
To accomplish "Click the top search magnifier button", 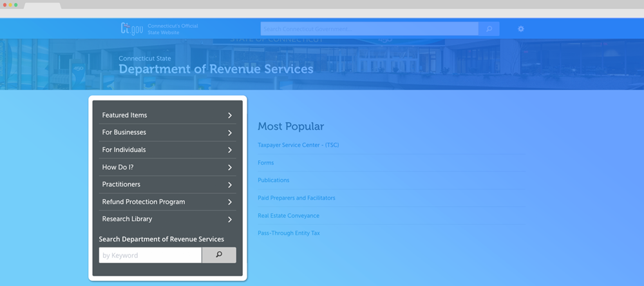I will click(x=489, y=29).
